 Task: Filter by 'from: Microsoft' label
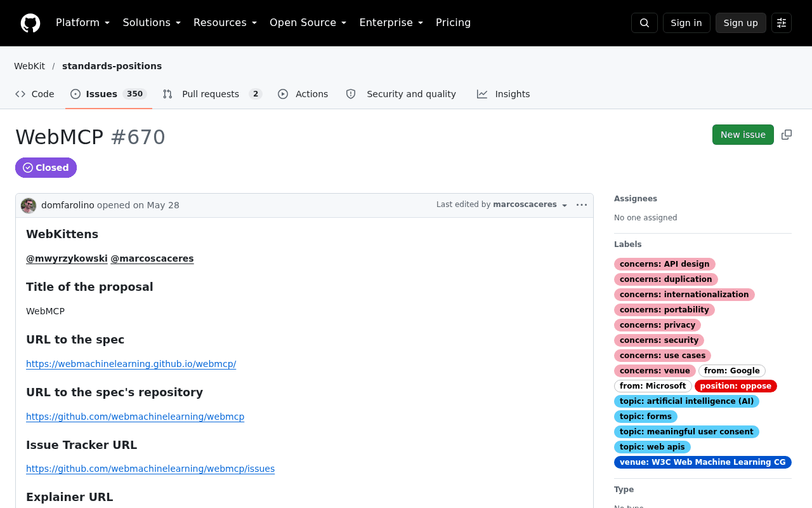[653, 386]
